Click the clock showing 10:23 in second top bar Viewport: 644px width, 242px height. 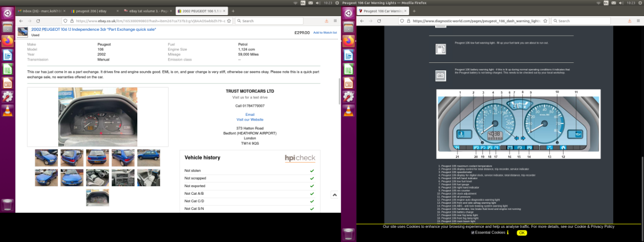[x=631, y=3]
